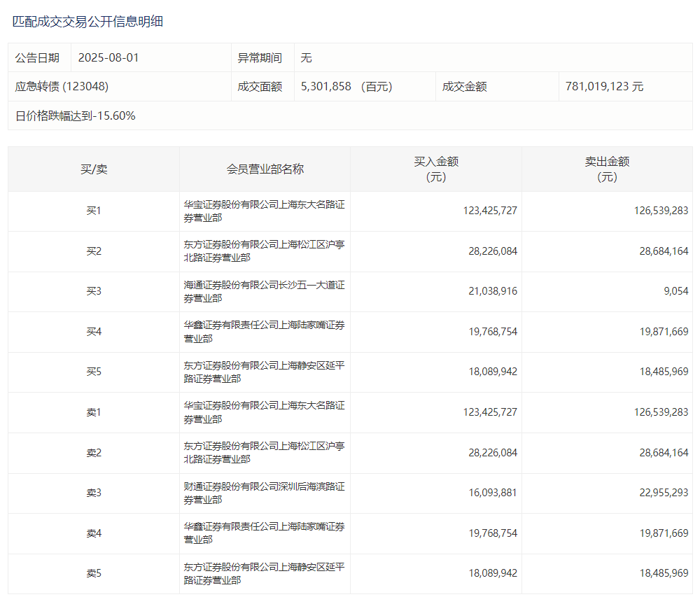Screen dimensions: 700x597
Task: Click the 买/卖 column header
Action: point(94,169)
